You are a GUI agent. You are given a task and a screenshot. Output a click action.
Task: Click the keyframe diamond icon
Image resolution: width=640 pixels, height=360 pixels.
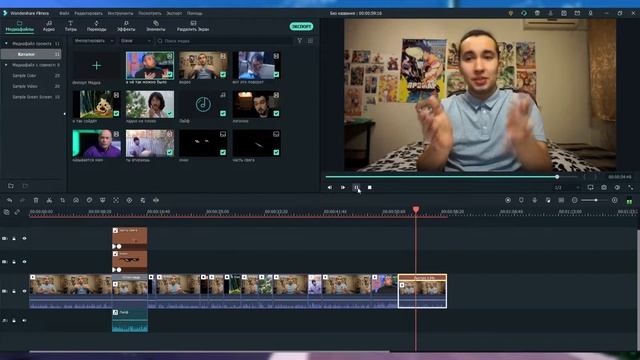tap(129, 200)
